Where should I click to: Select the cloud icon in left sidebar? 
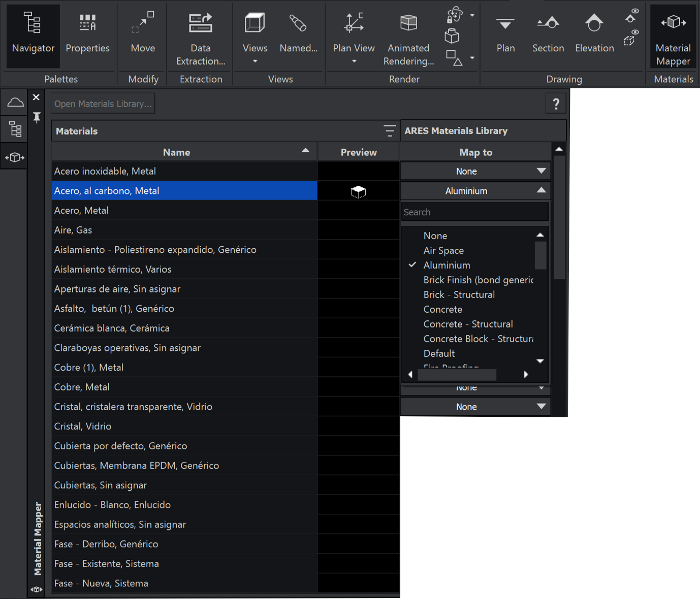click(x=15, y=103)
